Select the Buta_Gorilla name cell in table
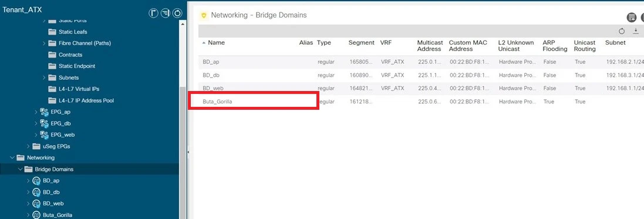The height and width of the screenshot is (219, 644). (217, 102)
